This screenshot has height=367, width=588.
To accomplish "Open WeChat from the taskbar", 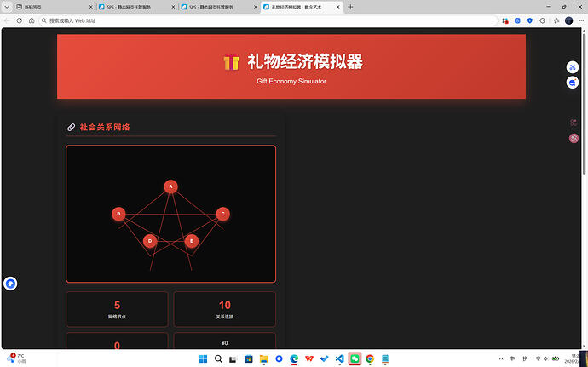I will 355,358.
